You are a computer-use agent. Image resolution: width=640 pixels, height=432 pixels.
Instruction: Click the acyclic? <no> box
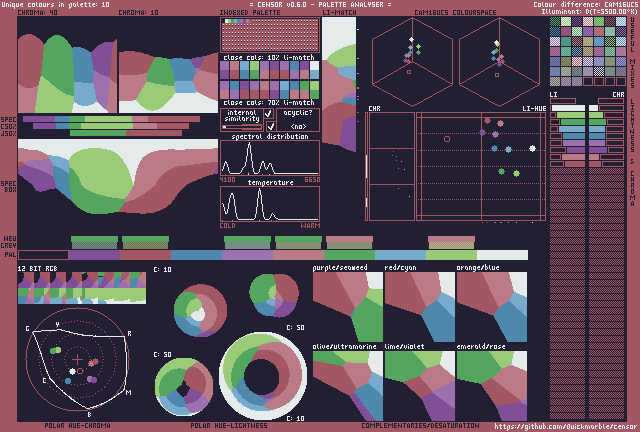pos(298,120)
